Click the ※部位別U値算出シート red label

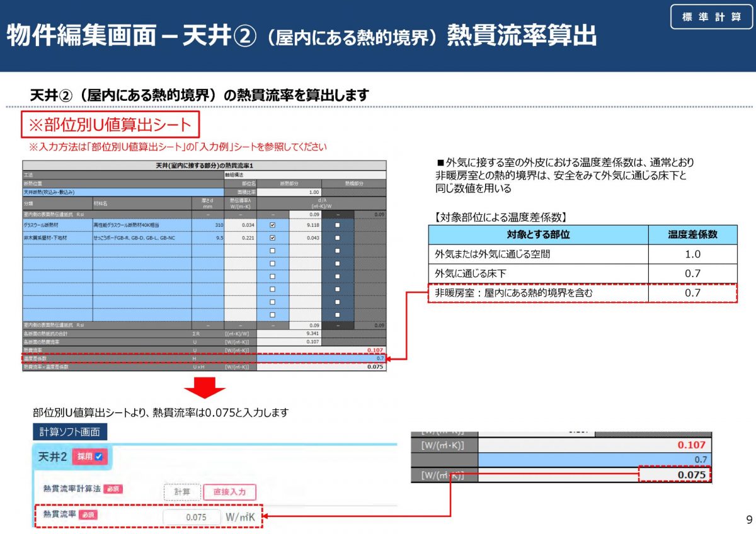[110, 125]
